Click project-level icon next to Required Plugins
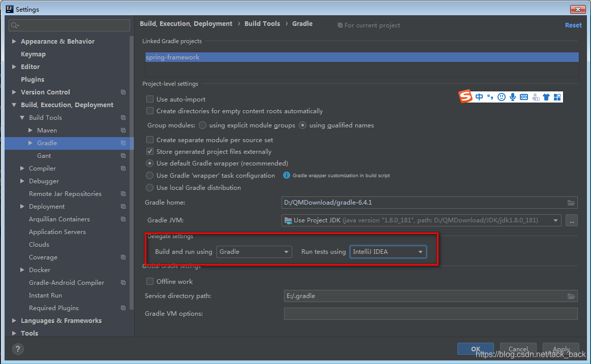This screenshot has height=364, width=591. 123,308
